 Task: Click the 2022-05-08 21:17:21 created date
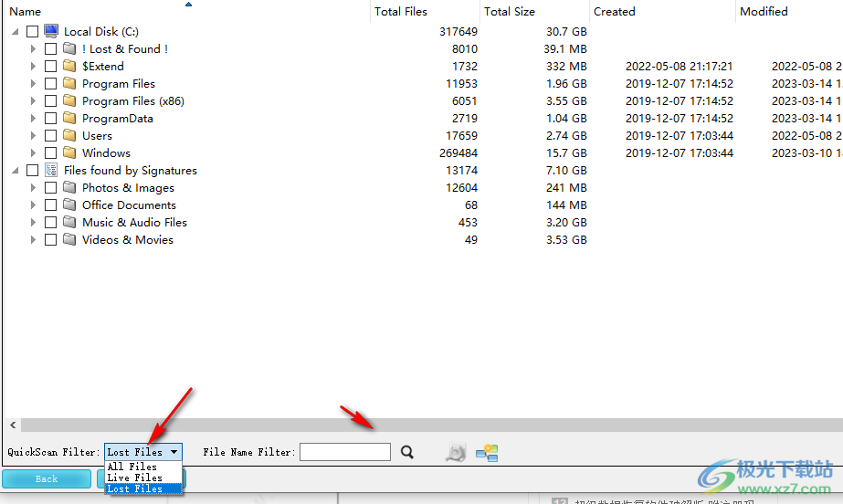point(679,66)
